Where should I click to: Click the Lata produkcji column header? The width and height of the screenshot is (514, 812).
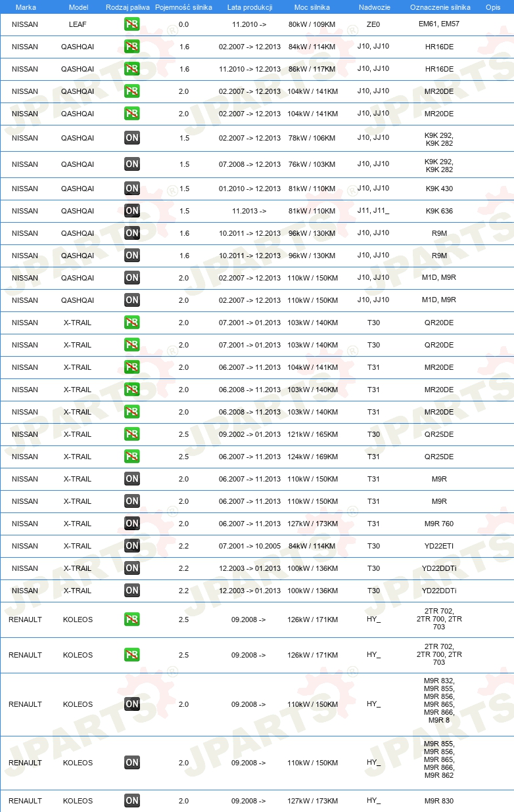point(250,7)
